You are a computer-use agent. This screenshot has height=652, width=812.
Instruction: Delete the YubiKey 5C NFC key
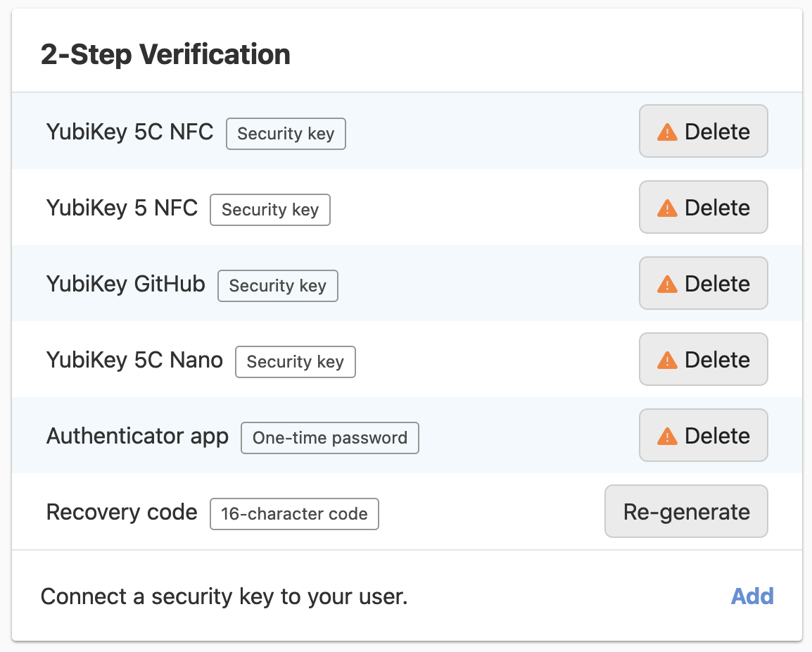click(703, 132)
